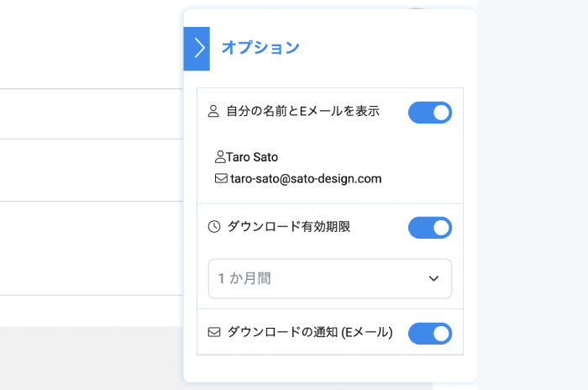This screenshot has width=588, height=390.
Task: Click the ダウンロードの通知 (Eメール) label
Action: click(x=310, y=332)
